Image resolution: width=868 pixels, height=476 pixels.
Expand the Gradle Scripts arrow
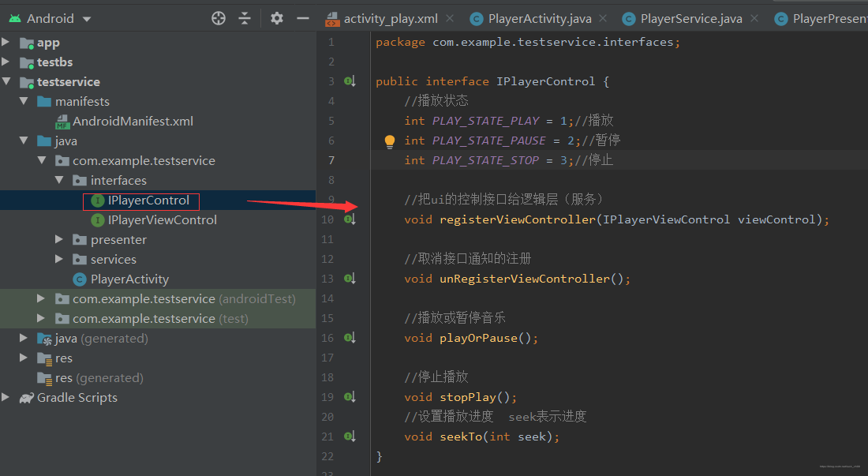click(6, 397)
